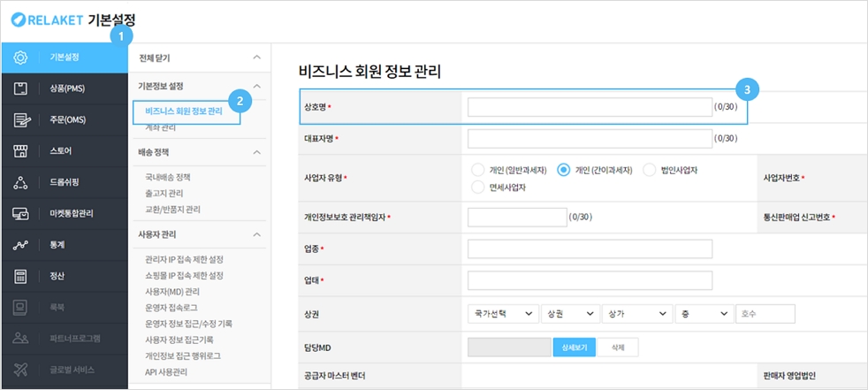Expand the 층 dropdown list

pos(704,314)
